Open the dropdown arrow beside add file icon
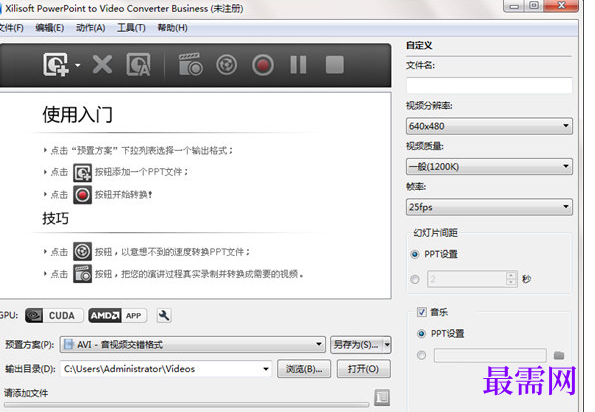Image resolution: width=595 pixels, height=412 pixels. pyautogui.click(x=77, y=65)
